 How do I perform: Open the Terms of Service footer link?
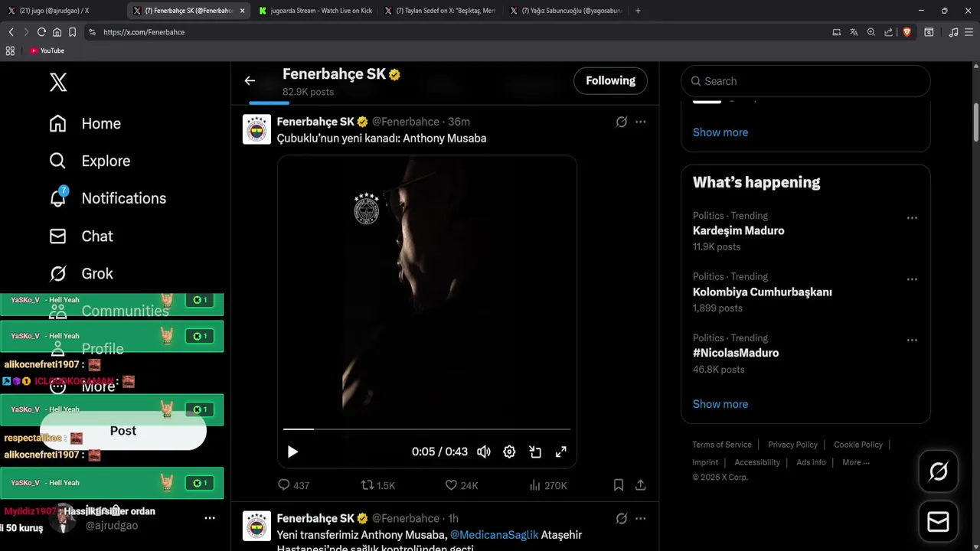click(x=722, y=445)
